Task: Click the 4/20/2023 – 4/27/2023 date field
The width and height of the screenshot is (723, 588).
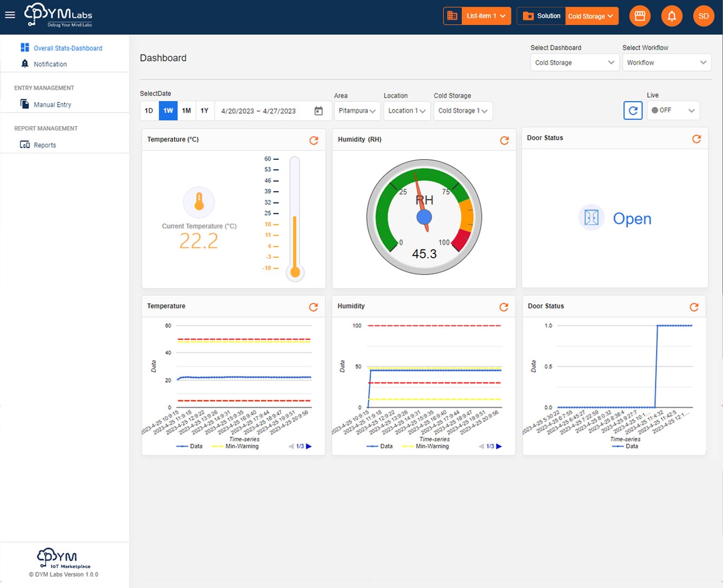Action: click(x=273, y=110)
